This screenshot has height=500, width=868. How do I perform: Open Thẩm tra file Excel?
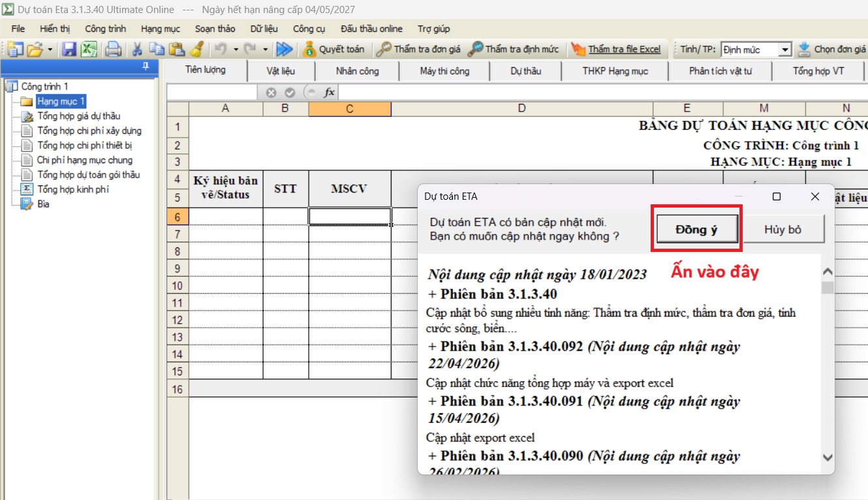[616, 49]
